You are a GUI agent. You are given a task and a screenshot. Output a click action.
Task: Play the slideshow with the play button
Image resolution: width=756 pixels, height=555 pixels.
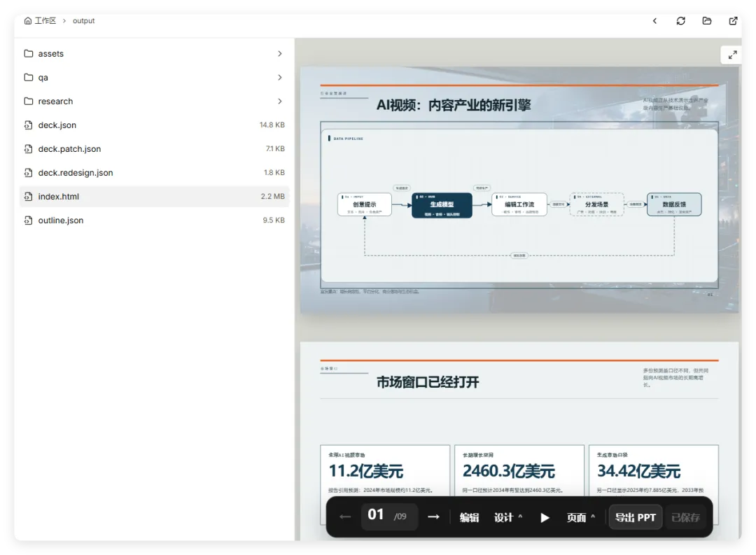click(x=545, y=517)
